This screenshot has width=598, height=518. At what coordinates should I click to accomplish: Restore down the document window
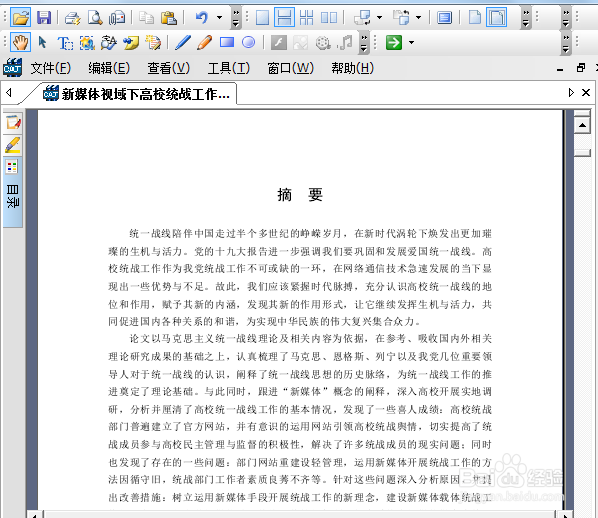pos(581,68)
